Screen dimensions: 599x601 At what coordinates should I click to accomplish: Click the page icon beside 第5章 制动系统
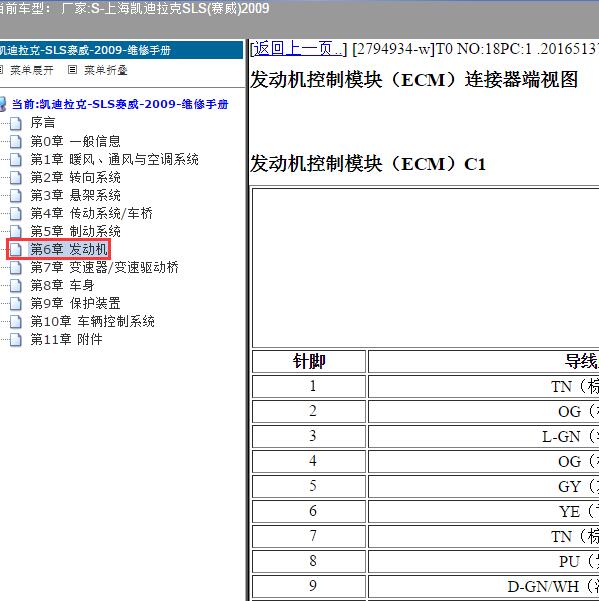[x=16, y=231]
